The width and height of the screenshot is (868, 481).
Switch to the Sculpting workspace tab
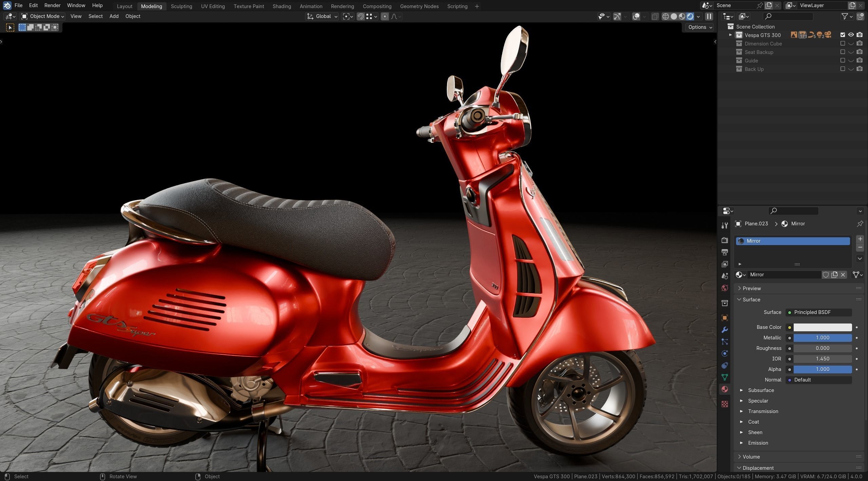[181, 6]
